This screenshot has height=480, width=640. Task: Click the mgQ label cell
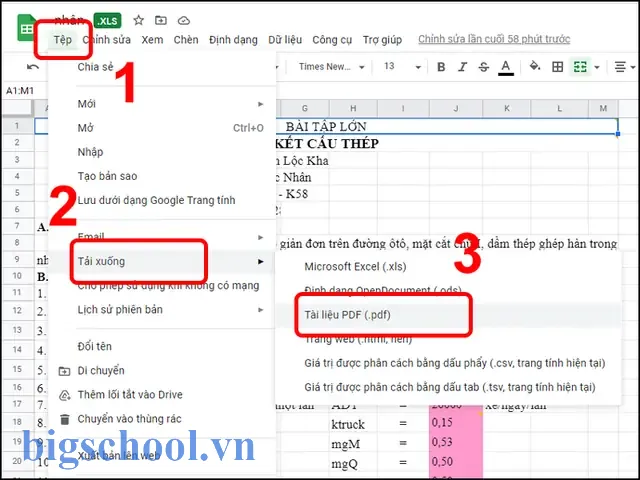click(353, 463)
